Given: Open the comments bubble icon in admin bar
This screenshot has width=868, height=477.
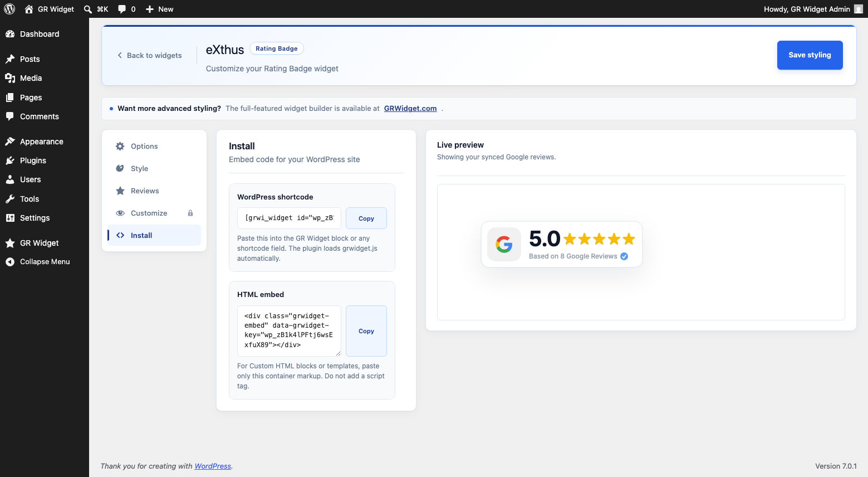Looking at the screenshot, I should pos(122,9).
